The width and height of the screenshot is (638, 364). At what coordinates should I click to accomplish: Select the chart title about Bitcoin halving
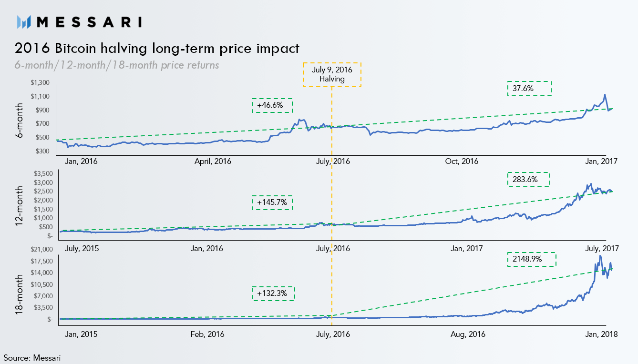(x=157, y=48)
